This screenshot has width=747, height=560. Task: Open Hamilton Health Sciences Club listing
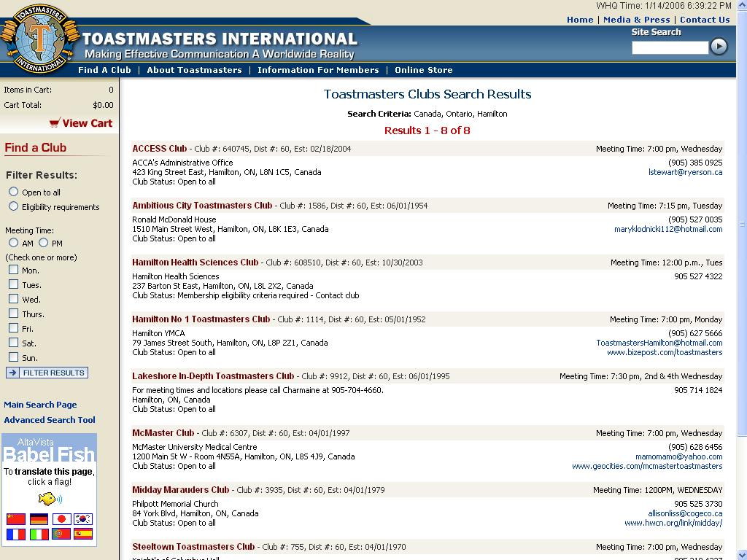pyautogui.click(x=196, y=262)
